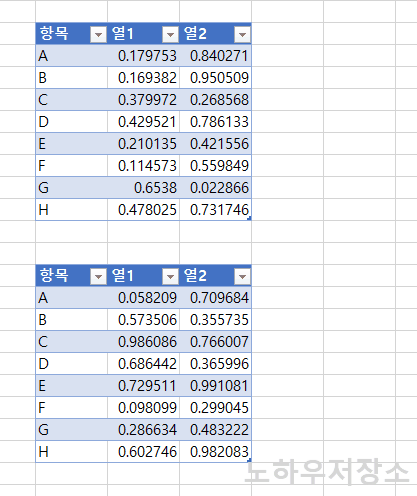The image size is (417, 496).
Task: Select cell with value 0.355735
Action: pyautogui.click(x=216, y=320)
